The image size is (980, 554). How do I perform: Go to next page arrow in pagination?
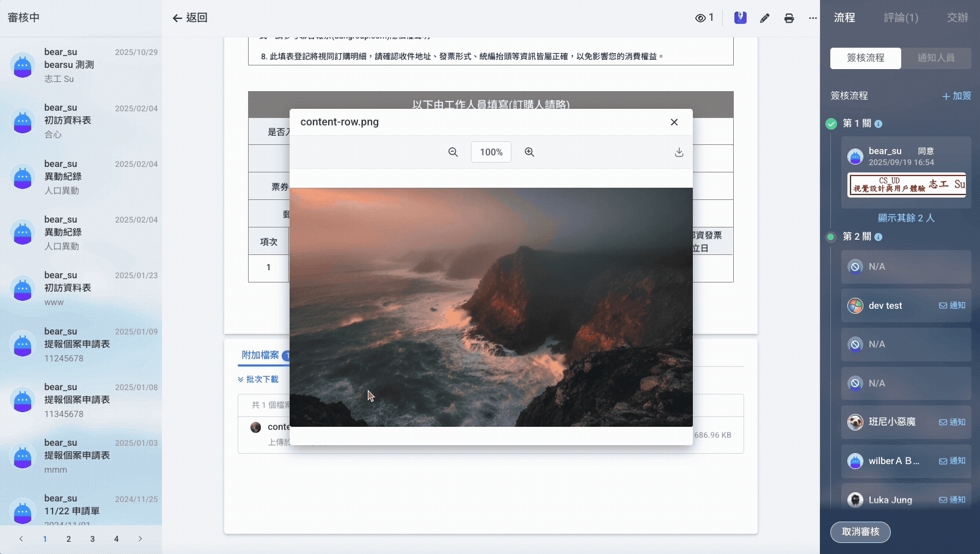tap(140, 539)
